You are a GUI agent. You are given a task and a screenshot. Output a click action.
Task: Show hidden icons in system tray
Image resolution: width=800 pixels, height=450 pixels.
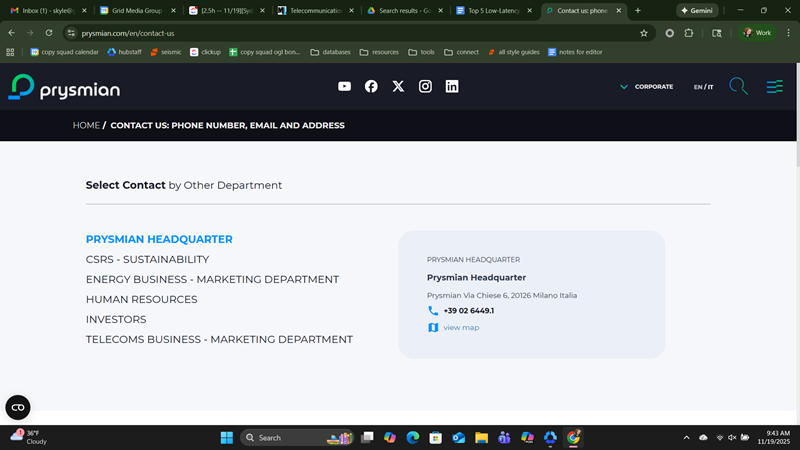(x=686, y=438)
